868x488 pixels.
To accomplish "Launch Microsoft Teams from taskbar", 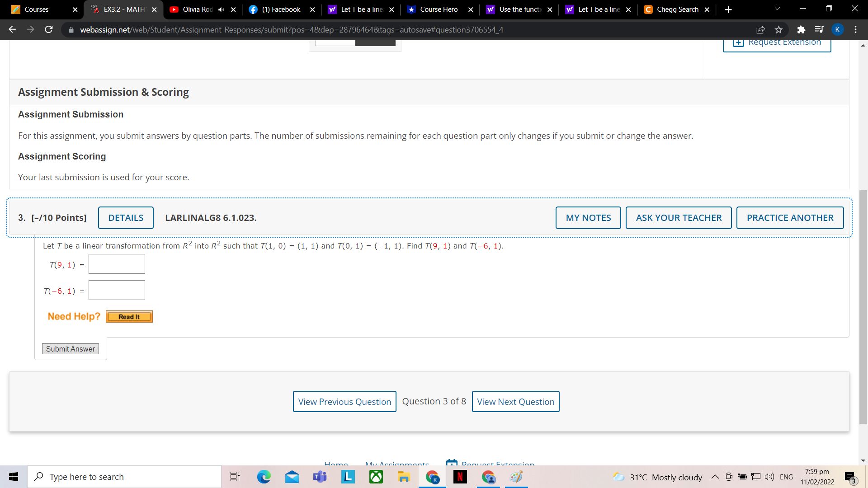I will 320,477.
